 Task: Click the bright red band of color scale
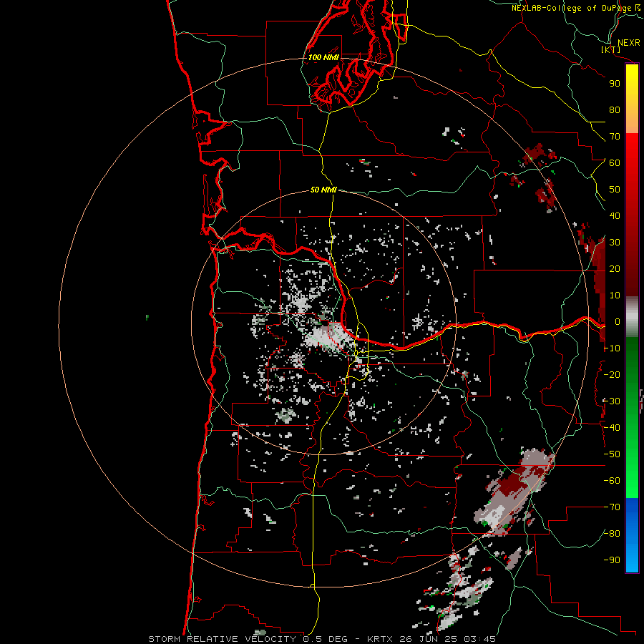(632, 150)
